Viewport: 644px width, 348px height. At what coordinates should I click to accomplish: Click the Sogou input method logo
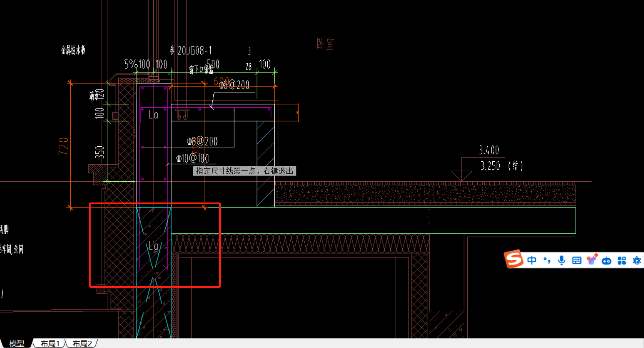pos(514,259)
